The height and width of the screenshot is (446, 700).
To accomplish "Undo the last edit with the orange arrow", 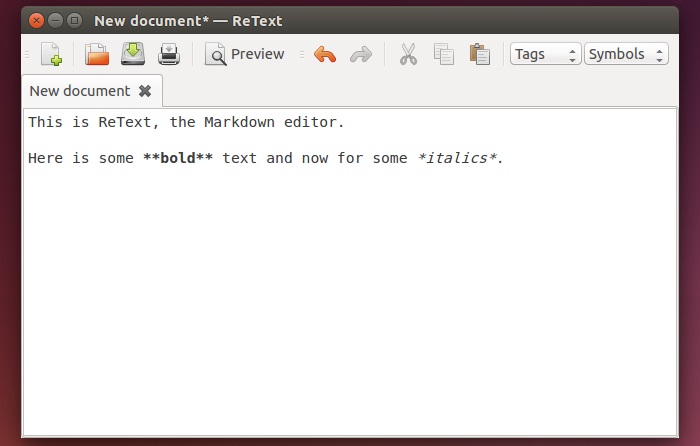I will [325, 54].
